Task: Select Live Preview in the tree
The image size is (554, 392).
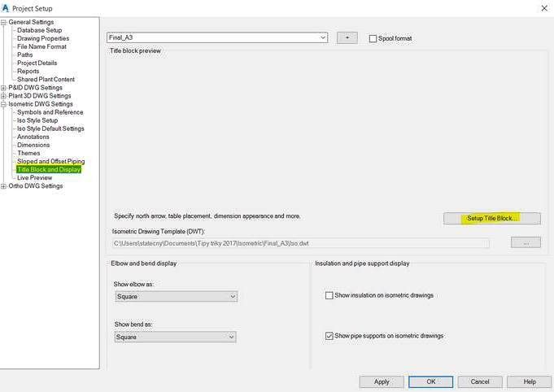Action: [34, 177]
